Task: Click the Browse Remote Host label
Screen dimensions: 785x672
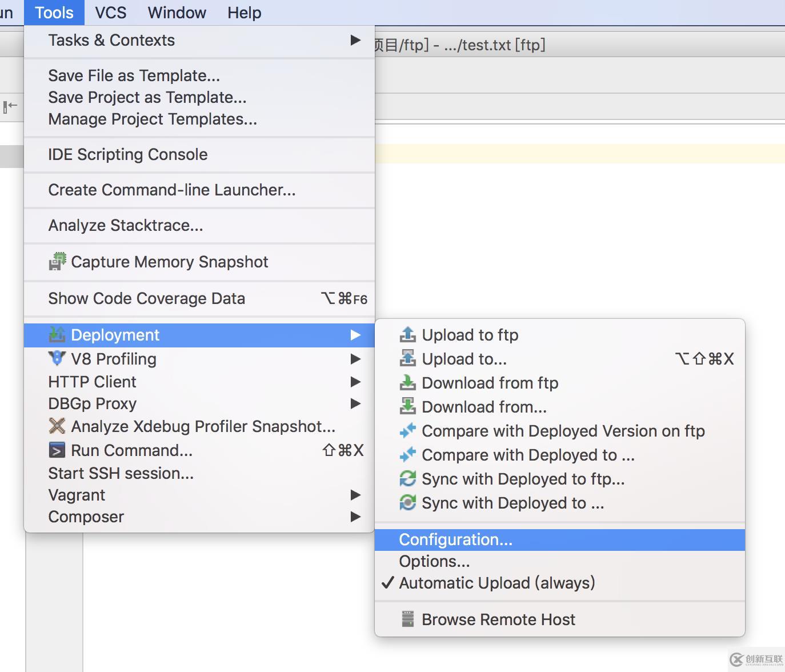Action: 499,619
